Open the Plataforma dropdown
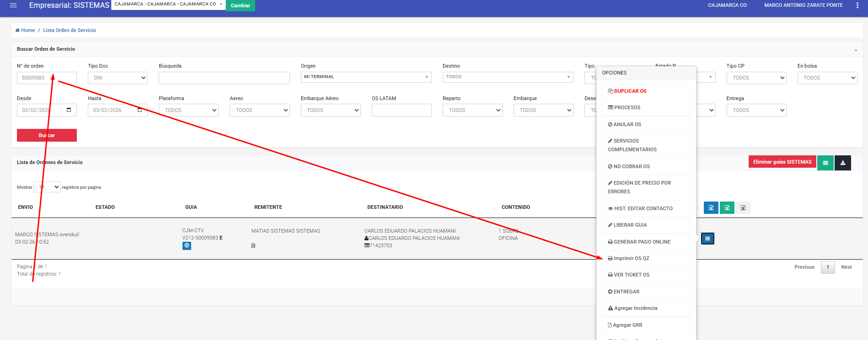Screen dimensions: 868x340 pyautogui.click(x=188, y=110)
